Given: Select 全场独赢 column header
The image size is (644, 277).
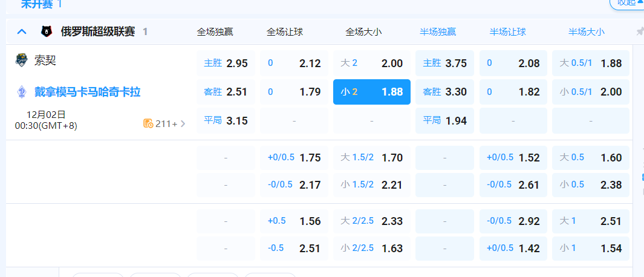Looking at the screenshot, I should point(215,32).
